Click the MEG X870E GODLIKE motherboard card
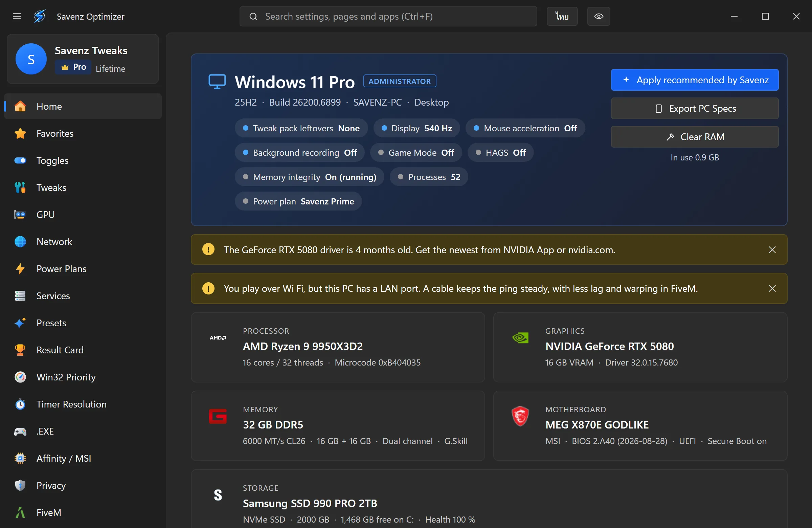 640,425
